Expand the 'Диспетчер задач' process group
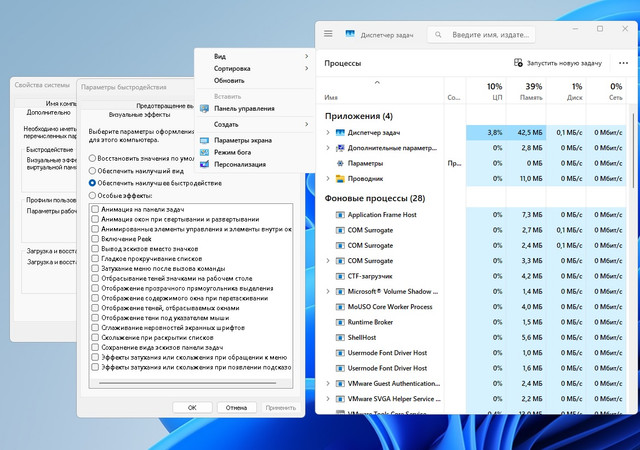640x450 pixels. click(x=328, y=133)
